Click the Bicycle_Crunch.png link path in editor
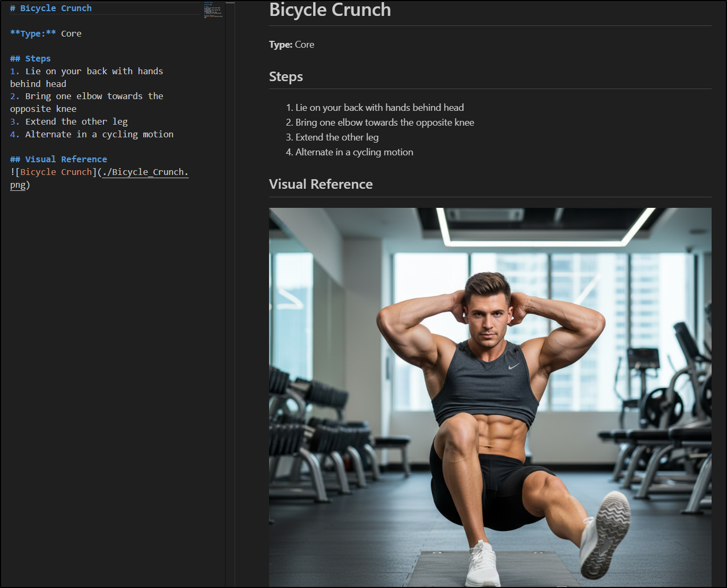Viewport: 727px width, 588px height. point(145,172)
